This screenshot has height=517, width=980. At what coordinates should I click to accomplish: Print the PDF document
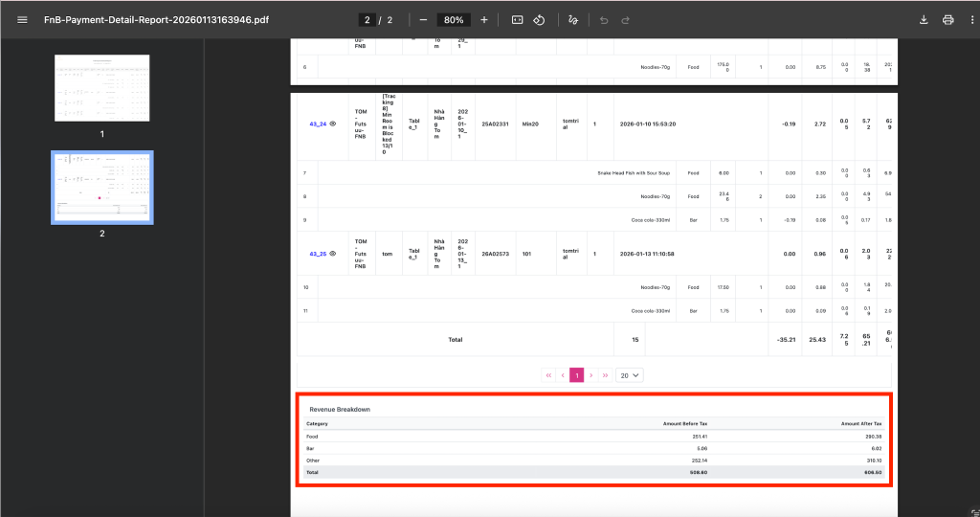coord(947,20)
